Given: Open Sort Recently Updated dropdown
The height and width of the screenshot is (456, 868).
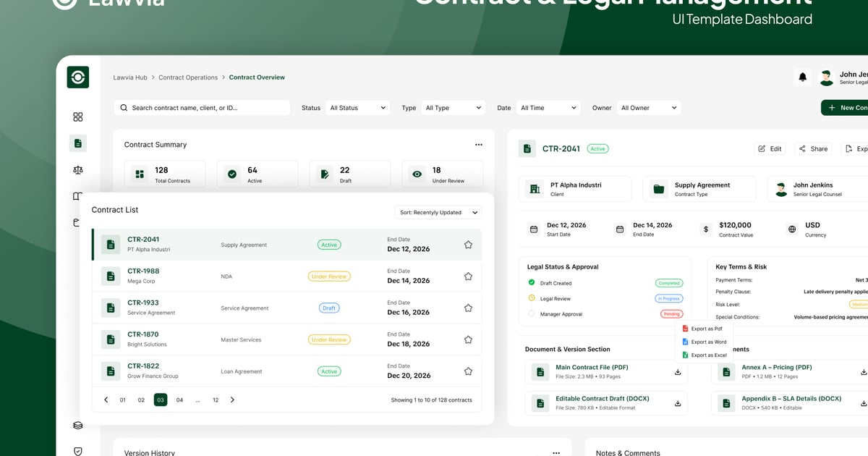Looking at the screenshot, I should coord(438,213).
